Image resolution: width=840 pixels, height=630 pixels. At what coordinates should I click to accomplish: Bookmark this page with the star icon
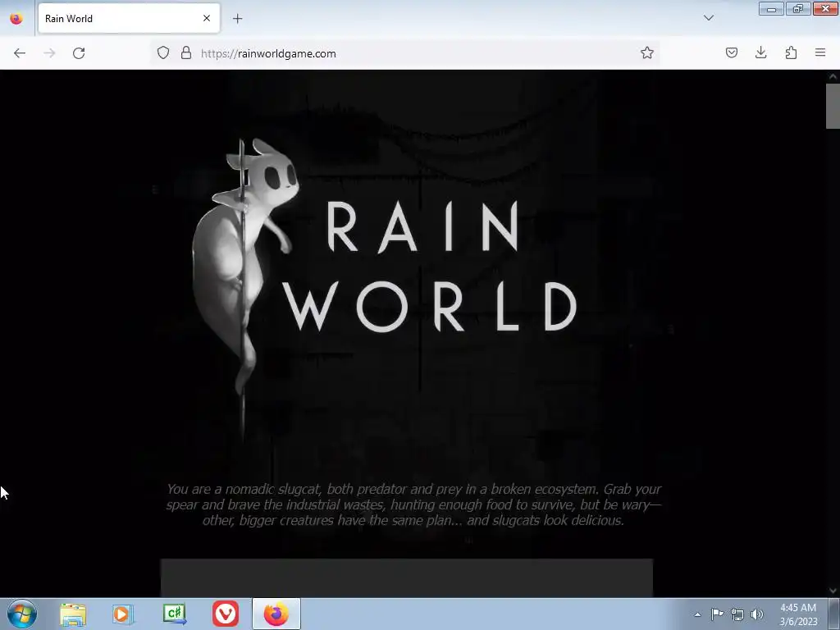click(647, 52)
